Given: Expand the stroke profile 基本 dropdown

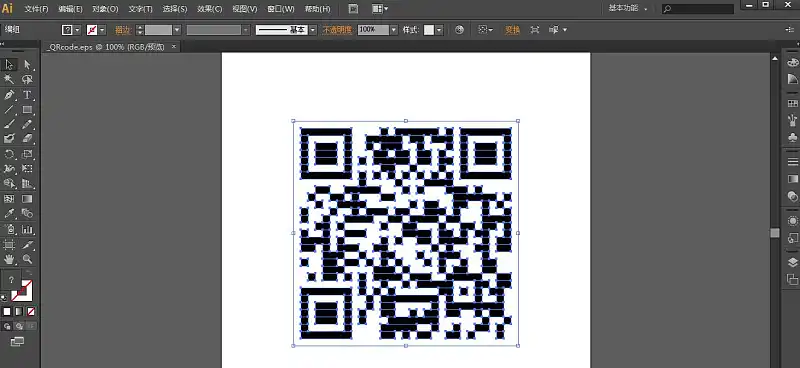Looking at the screenshot, I should point(312,30).
